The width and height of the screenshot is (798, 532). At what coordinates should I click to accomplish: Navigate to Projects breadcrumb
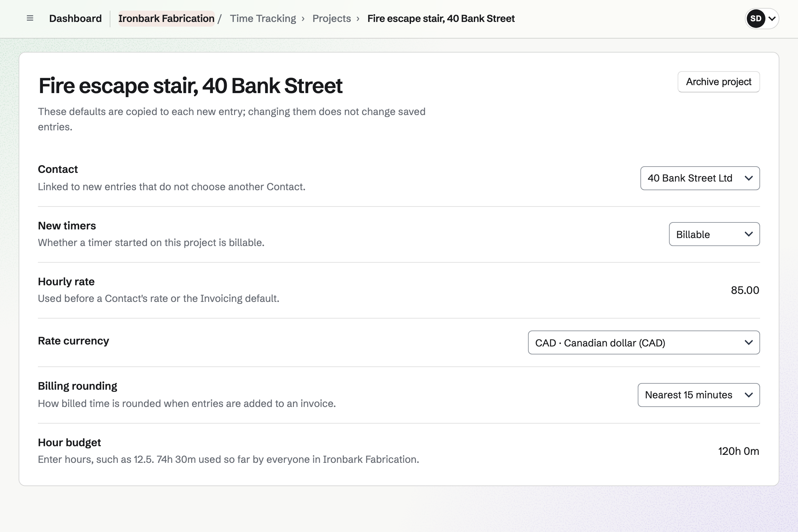(332, 18)
